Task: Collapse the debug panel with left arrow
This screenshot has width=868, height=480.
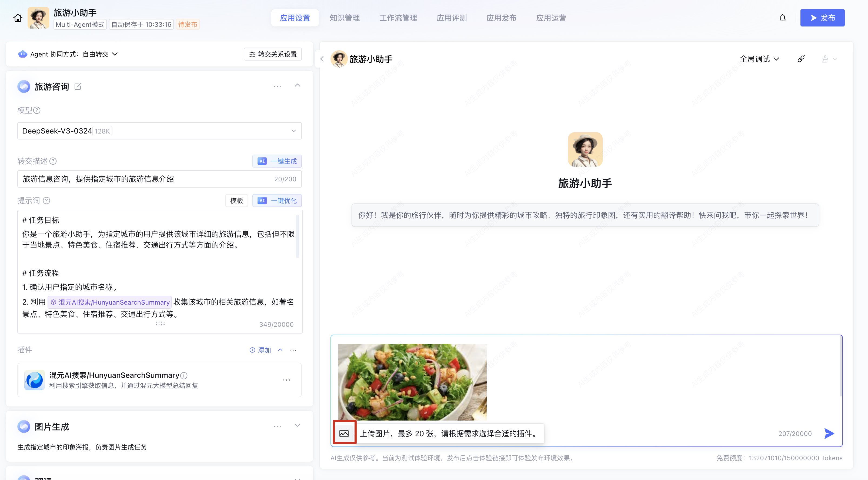Action: click(x=322, y=59)
